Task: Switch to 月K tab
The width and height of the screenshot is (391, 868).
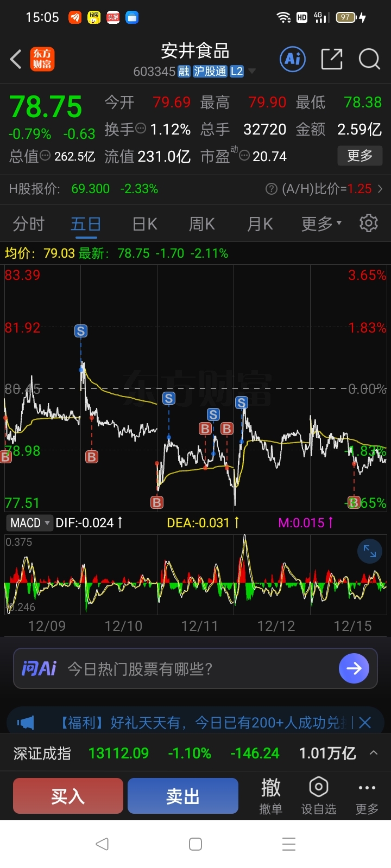Action: click(x=260, y=224)
